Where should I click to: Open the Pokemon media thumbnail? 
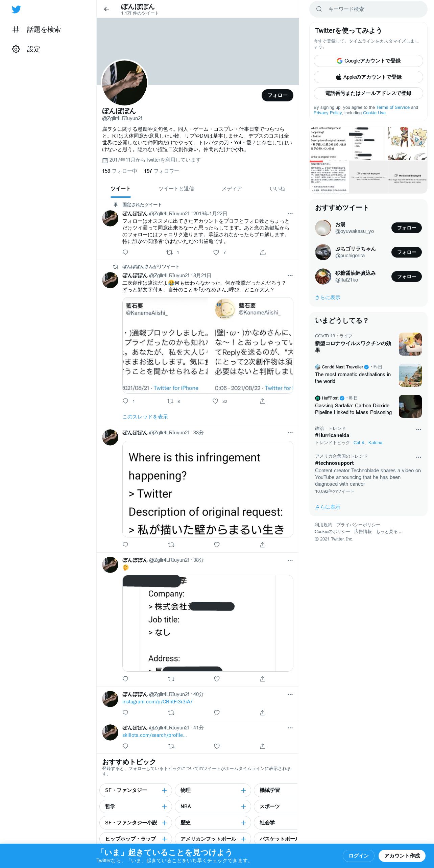point(408,143)
